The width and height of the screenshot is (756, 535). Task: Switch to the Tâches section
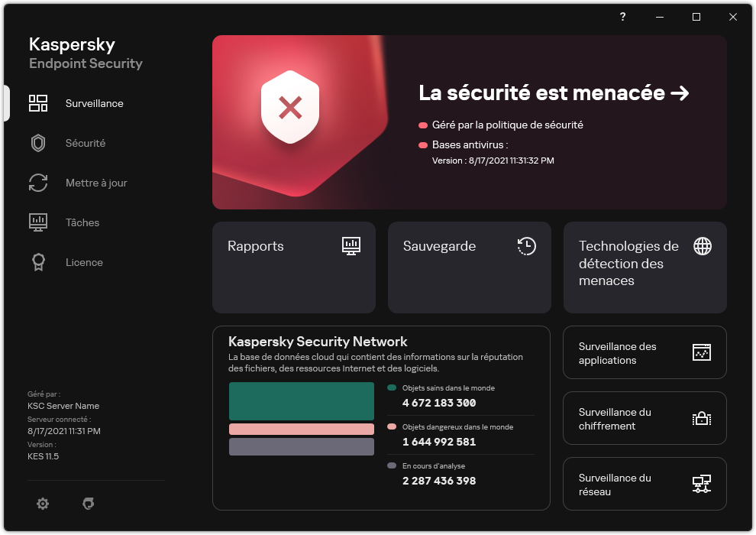82,222
